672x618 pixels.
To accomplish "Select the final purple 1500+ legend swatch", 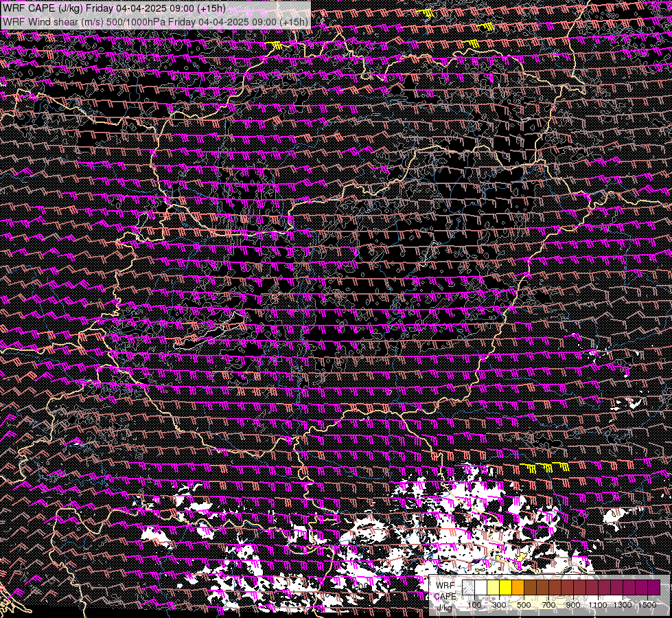I will coord(654,587).
